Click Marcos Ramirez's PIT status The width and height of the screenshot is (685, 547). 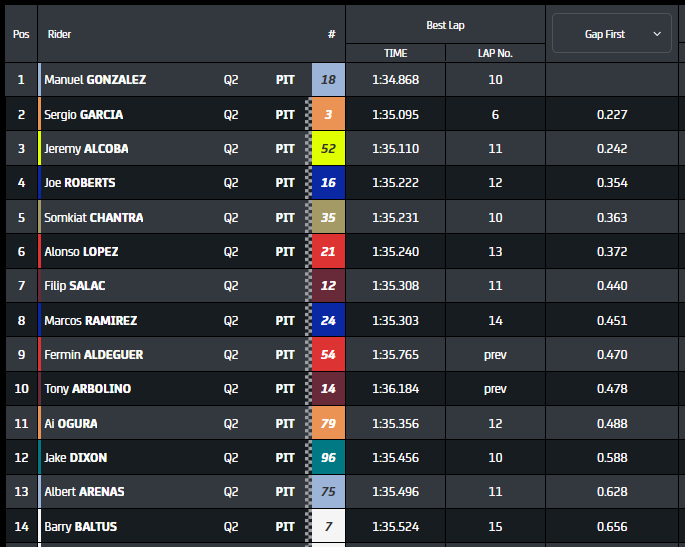(285, 321)
